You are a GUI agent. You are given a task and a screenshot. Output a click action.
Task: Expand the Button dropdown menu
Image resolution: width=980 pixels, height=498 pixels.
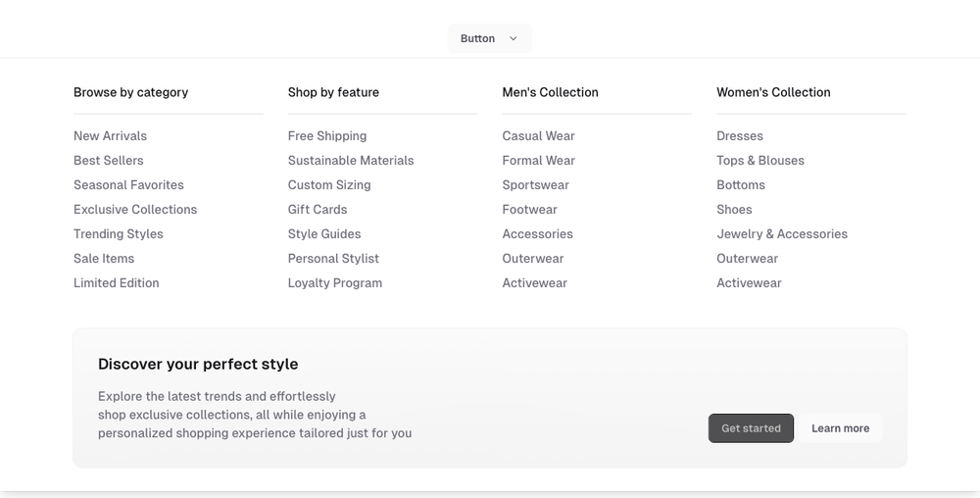489,38
